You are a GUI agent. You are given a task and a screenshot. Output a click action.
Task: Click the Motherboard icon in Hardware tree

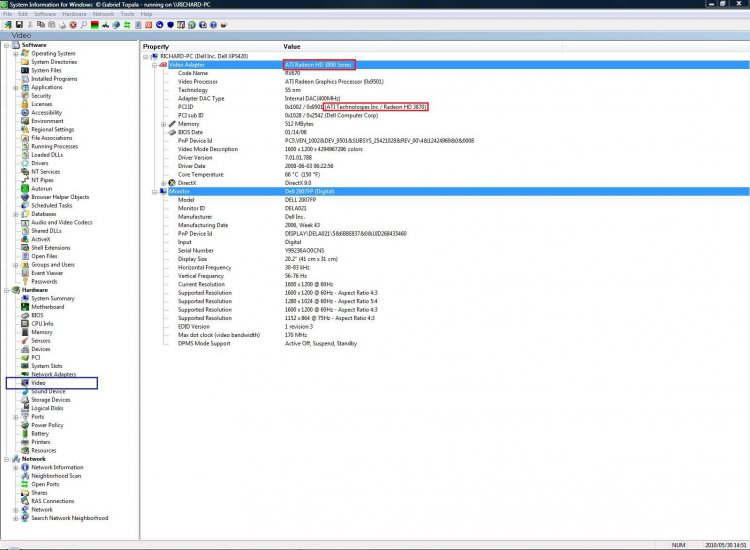25,307
